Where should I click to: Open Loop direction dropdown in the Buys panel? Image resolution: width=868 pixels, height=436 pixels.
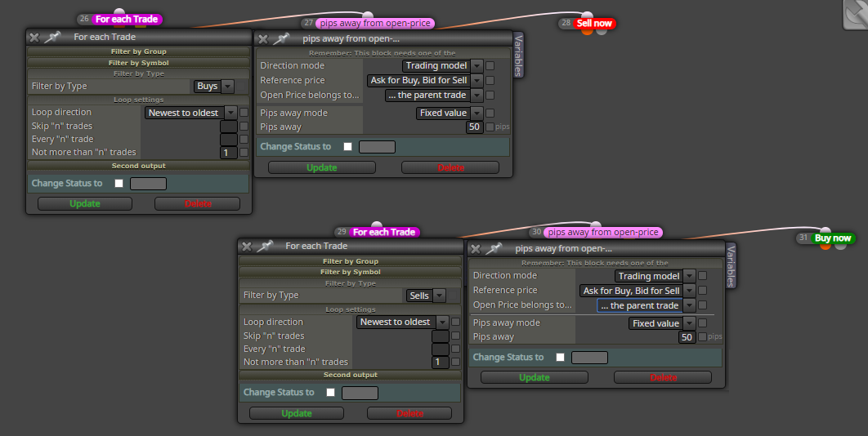(191, 113)
